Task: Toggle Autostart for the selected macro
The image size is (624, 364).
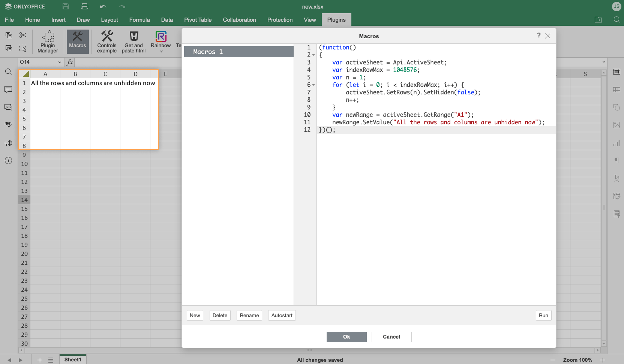Action: point(282,315)
